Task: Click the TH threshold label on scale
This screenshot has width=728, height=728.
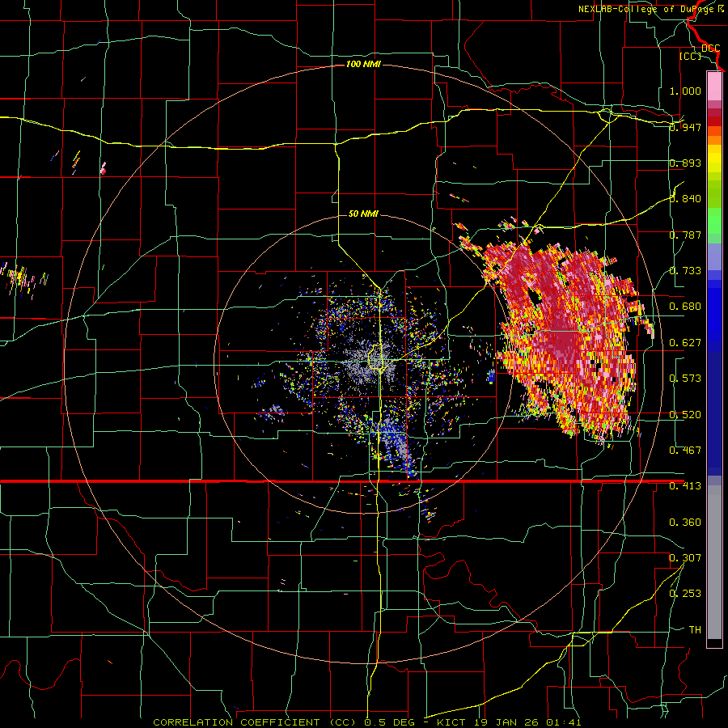Action: tap(695, 630)
